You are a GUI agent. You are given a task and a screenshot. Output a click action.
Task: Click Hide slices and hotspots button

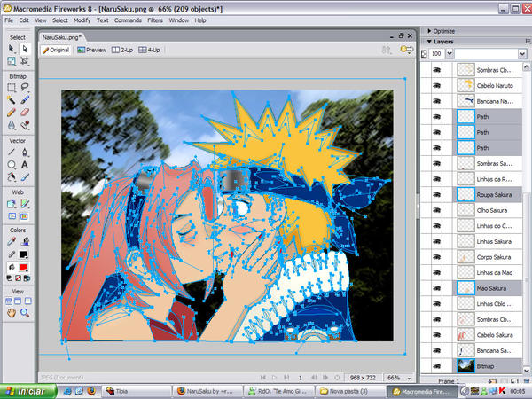[x=12, y=216]
